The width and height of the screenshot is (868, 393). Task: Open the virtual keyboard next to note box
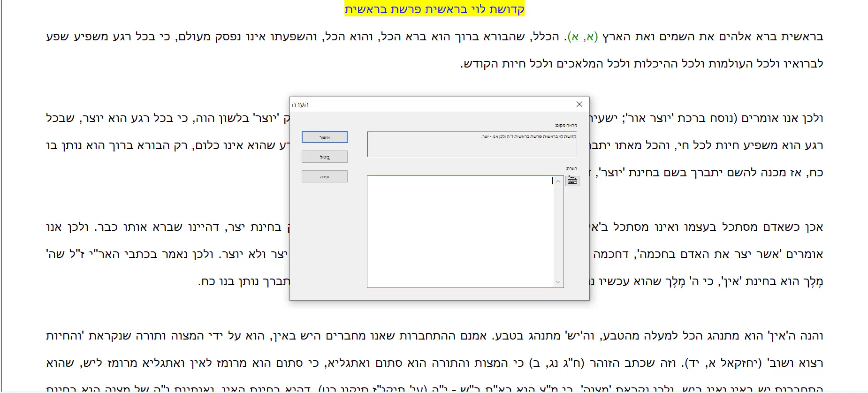(x=572, y=181)
